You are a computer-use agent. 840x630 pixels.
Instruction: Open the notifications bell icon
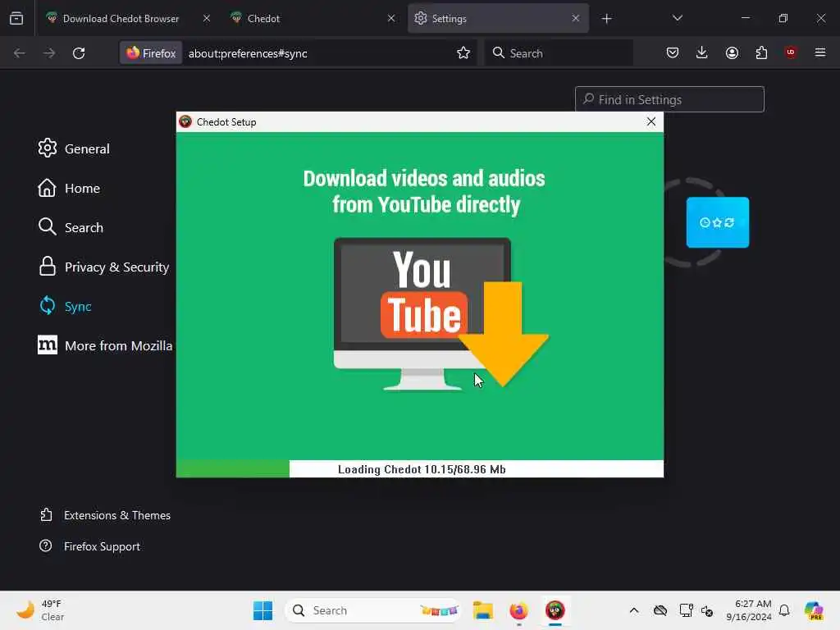click(784, 610)
